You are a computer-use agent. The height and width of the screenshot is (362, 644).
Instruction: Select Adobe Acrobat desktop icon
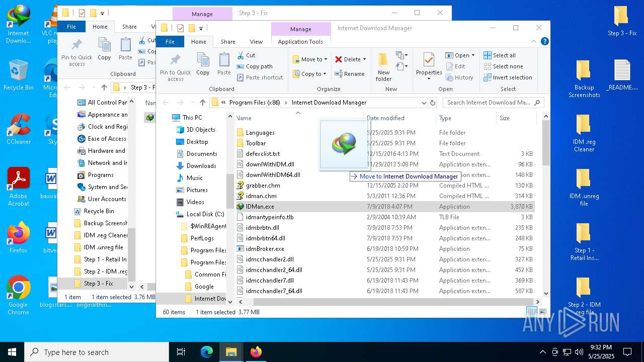point(19,187)
